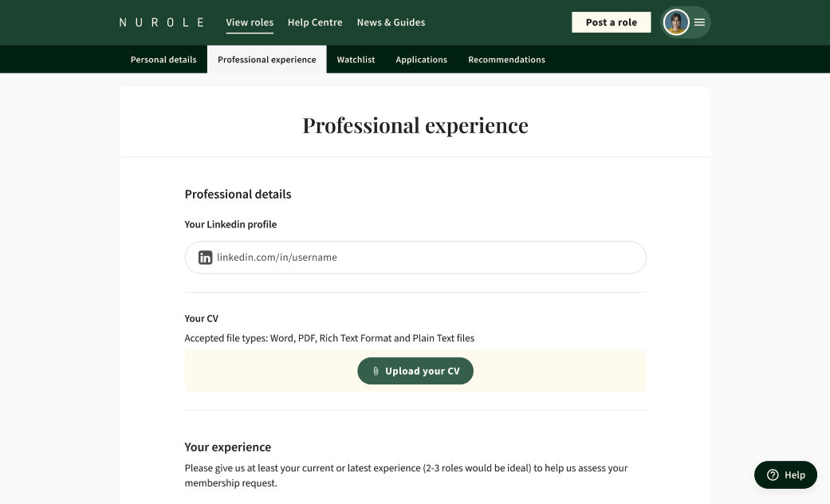Open View roles in top navigation
Viewport: 830px width, 504px height.
250,22
